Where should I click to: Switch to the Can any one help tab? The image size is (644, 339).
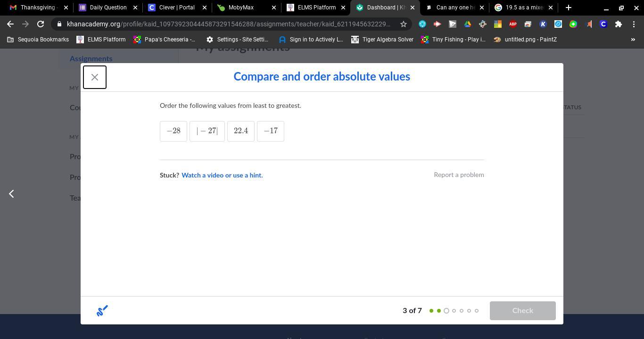[454, 8]
